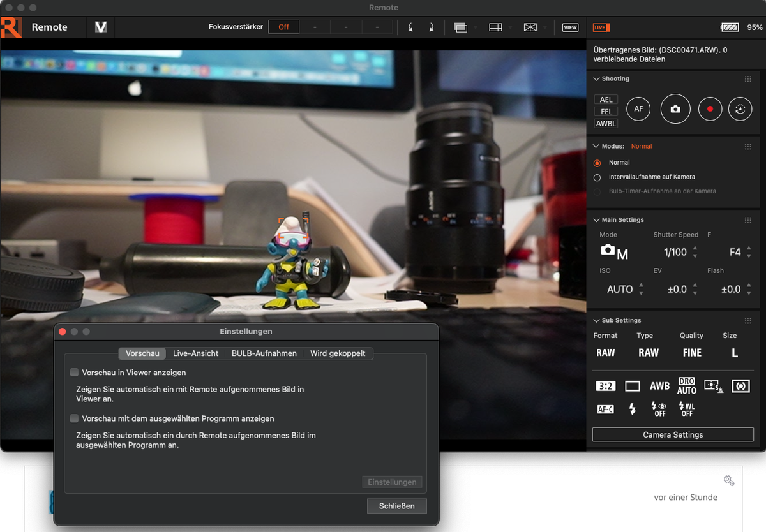Select 'Intervallaufnahme auf Kamera' radio button
Image resolution: width=766 pixels, height=532 pixels.
tap(597, 177)
